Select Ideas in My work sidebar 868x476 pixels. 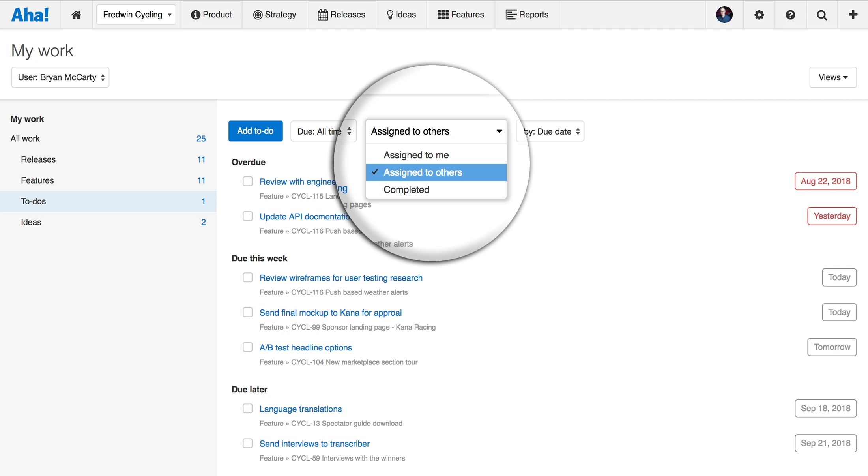pos(31,222)
